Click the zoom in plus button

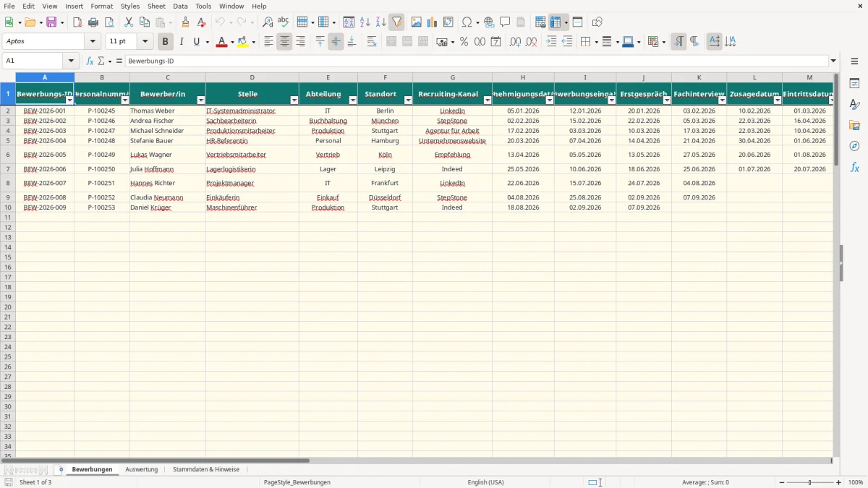(839, 482)
